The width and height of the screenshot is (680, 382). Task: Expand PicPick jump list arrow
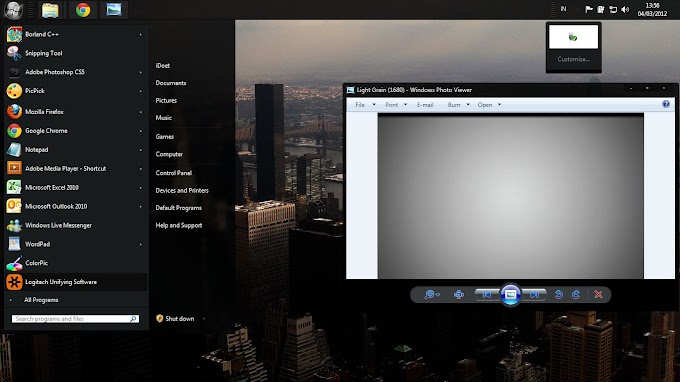click(141, 91)
